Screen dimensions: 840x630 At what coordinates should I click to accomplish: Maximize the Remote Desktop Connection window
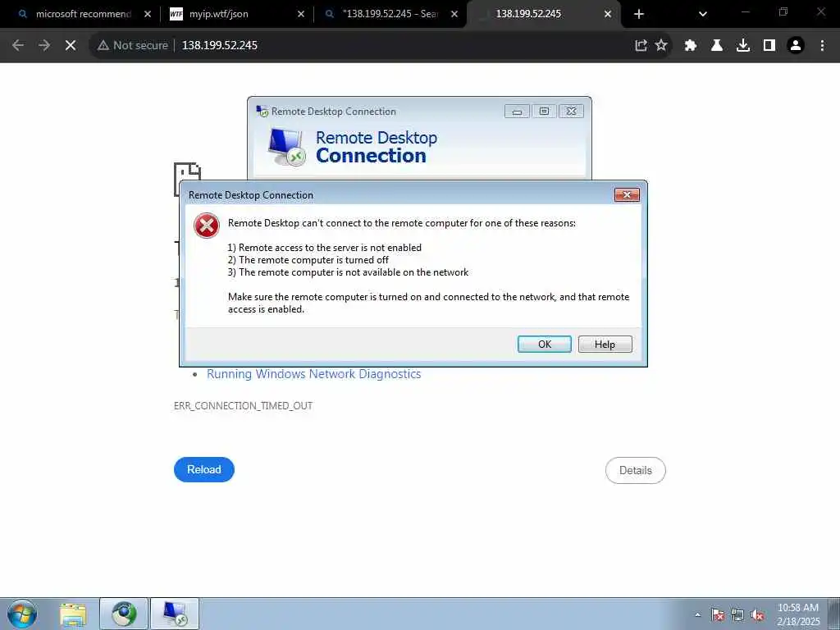click(544, 112)
